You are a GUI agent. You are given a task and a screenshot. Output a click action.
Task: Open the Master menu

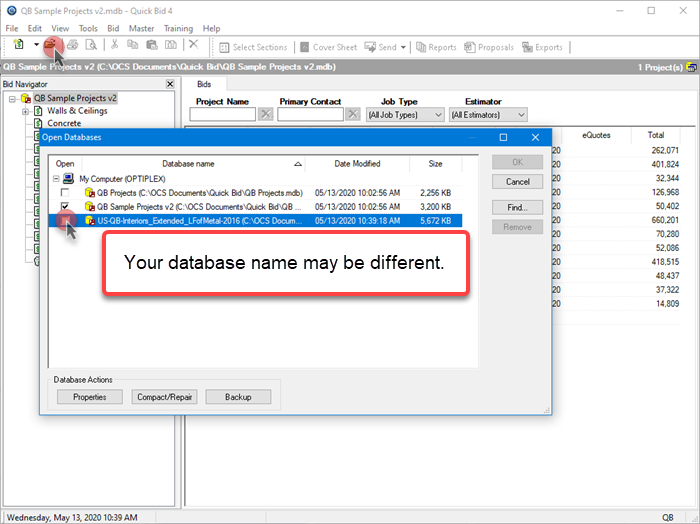(x=141, y=28)
